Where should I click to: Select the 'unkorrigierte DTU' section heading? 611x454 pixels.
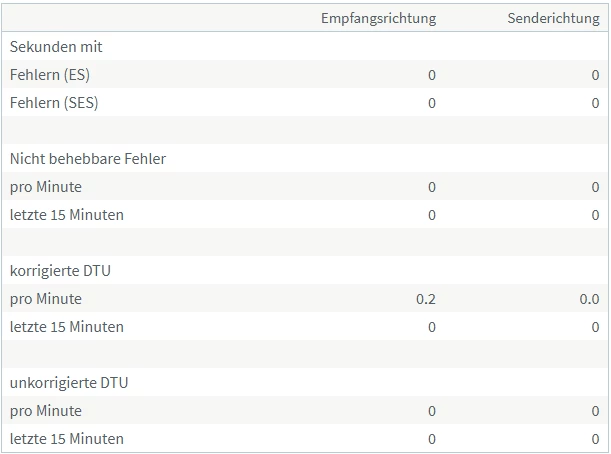click(69, 382)
